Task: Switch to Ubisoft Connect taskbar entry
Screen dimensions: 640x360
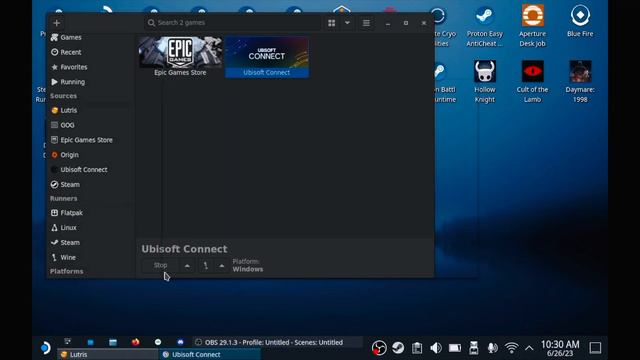Action: click(210, 355)
